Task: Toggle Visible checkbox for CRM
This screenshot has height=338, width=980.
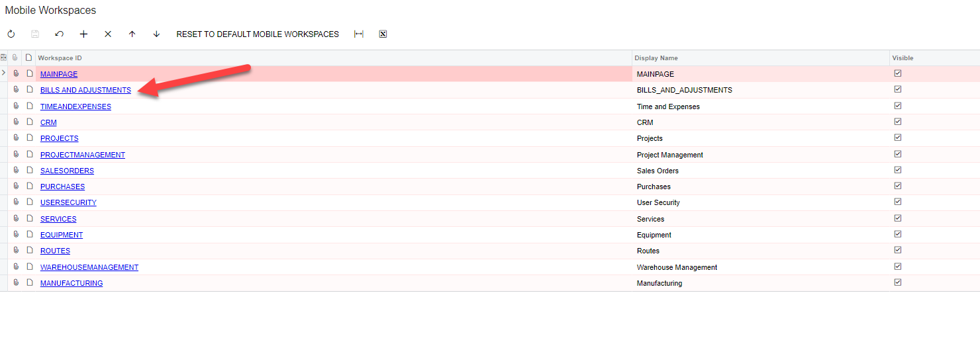Action: [898, 122]
